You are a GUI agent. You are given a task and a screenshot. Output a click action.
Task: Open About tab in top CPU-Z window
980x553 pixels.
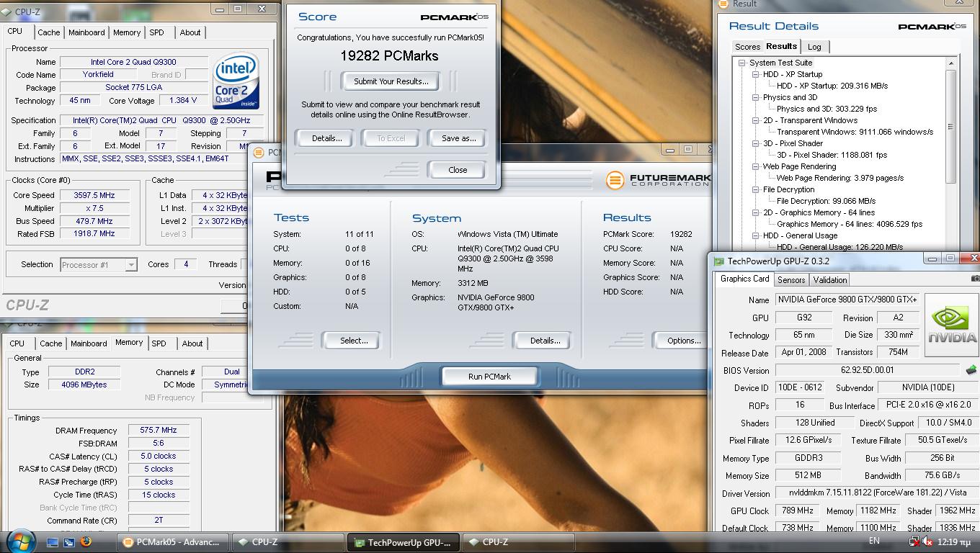(x=190, y=32)
